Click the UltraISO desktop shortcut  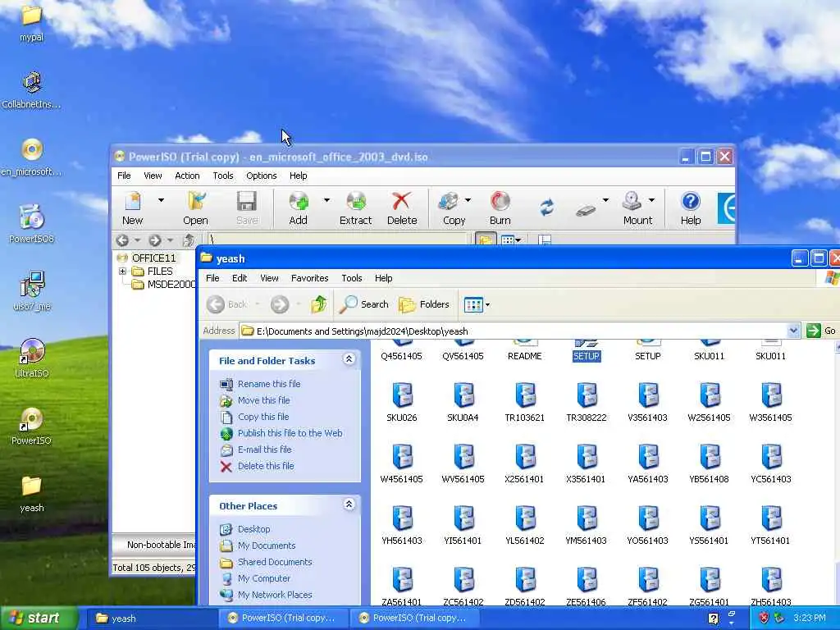(32, 358)
